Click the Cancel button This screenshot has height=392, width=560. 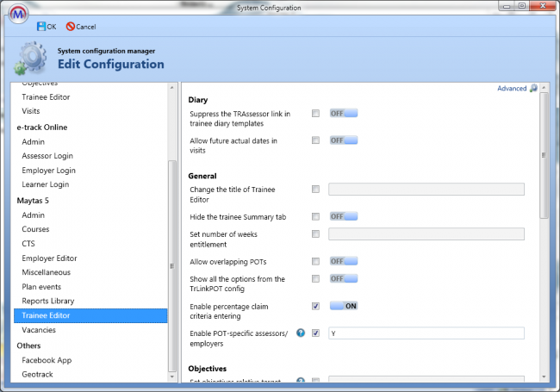80,27
